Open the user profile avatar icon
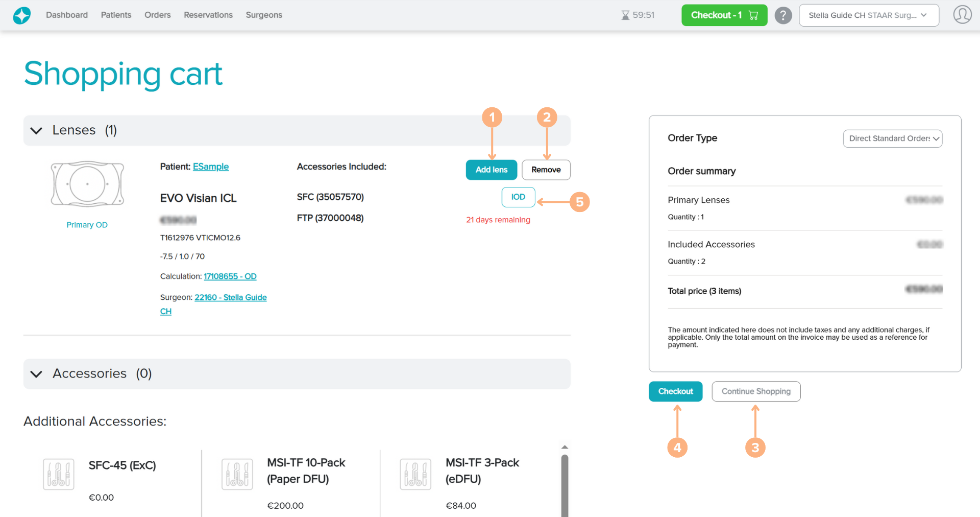The height and width of the screenshot is (517, 980). tap(962, 15)
